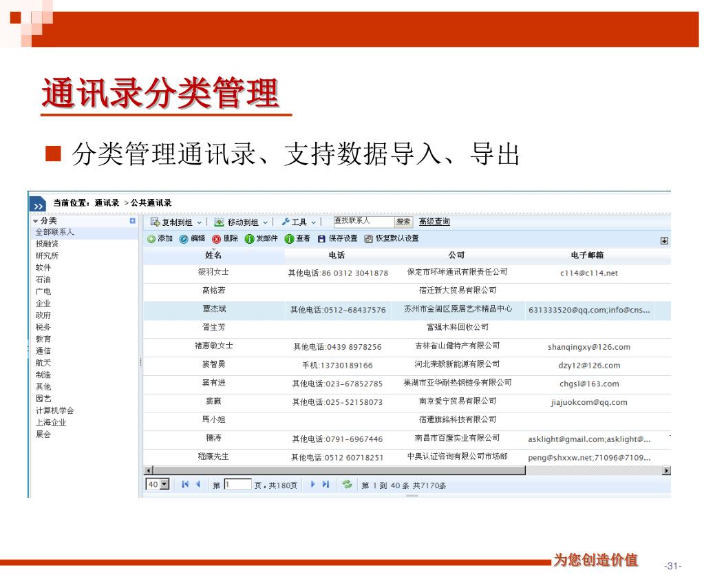
Task: Select 政府 category
Action: tap(43, 315)
